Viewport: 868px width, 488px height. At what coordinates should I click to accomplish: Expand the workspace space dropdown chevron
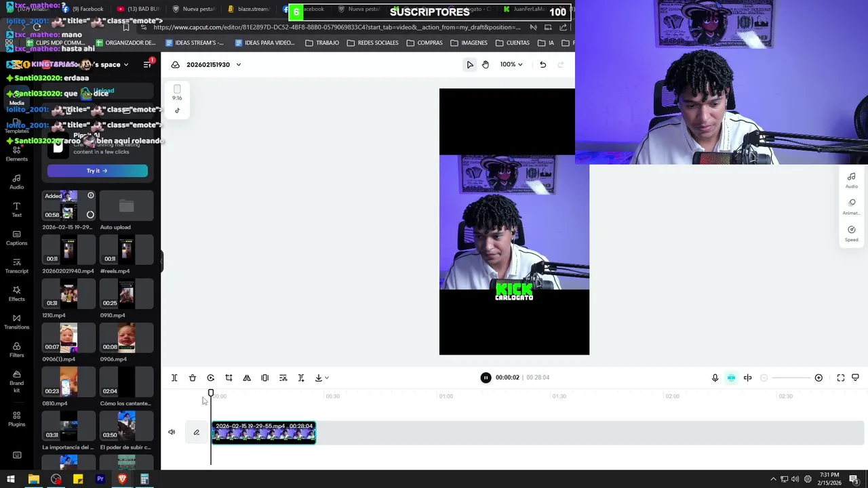point(125,64)
